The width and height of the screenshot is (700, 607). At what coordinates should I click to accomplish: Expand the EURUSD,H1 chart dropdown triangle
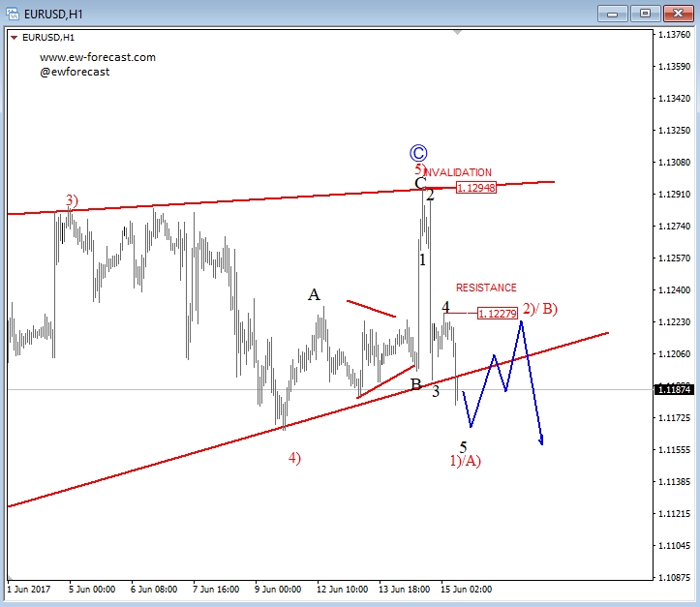coord(14,38)
